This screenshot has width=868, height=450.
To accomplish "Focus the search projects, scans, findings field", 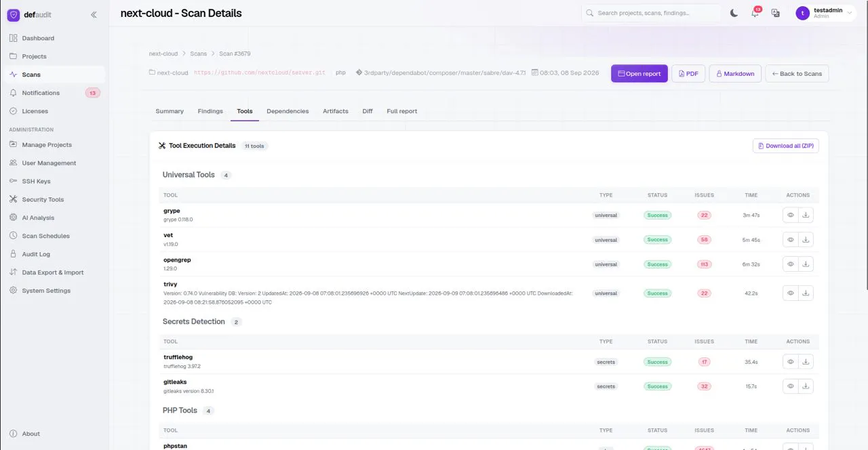I will point(651,13).
